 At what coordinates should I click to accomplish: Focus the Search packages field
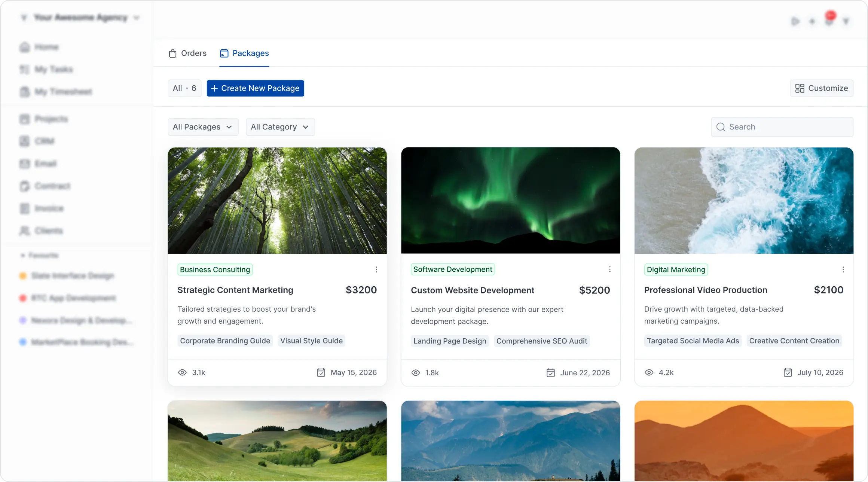[x=782, y=127]
